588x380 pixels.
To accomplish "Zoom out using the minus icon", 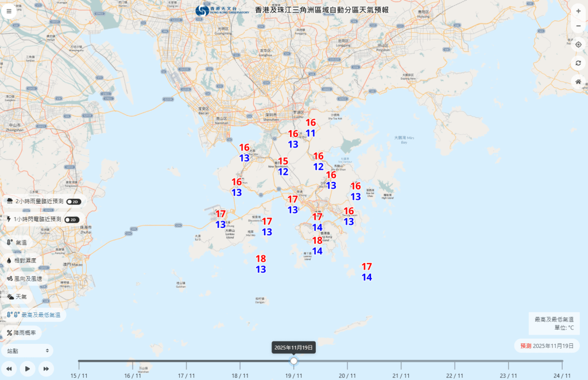I will tap(578, 26).
